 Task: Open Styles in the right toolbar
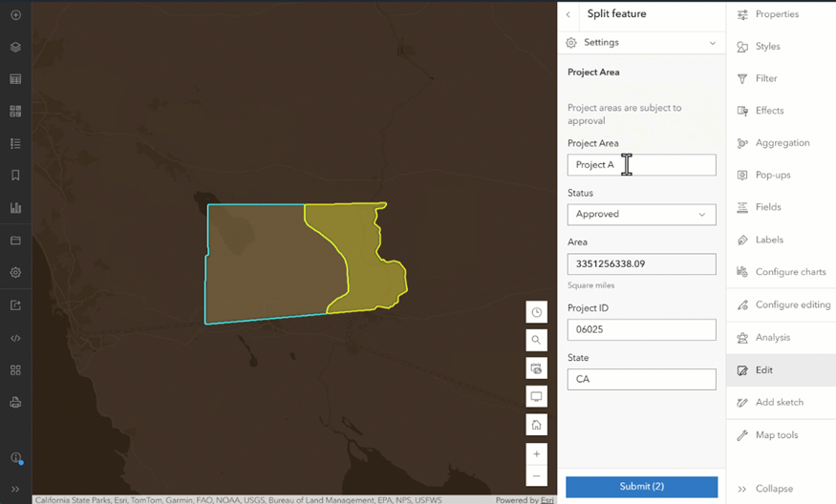(767, 47)
